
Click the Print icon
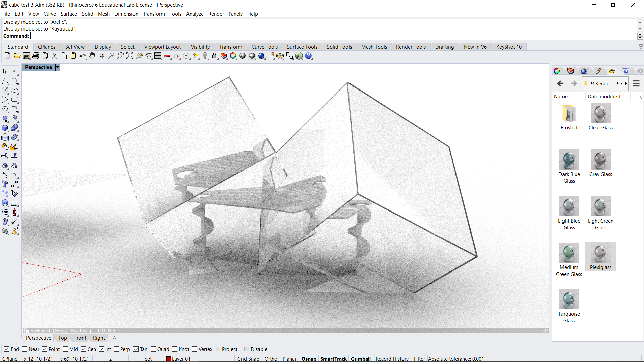(36, 56)
